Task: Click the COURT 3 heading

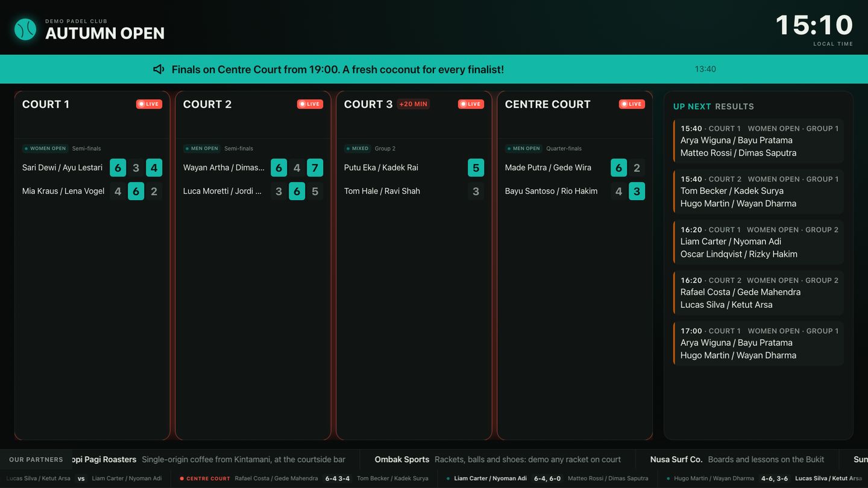Action: (x=368, y=104)
